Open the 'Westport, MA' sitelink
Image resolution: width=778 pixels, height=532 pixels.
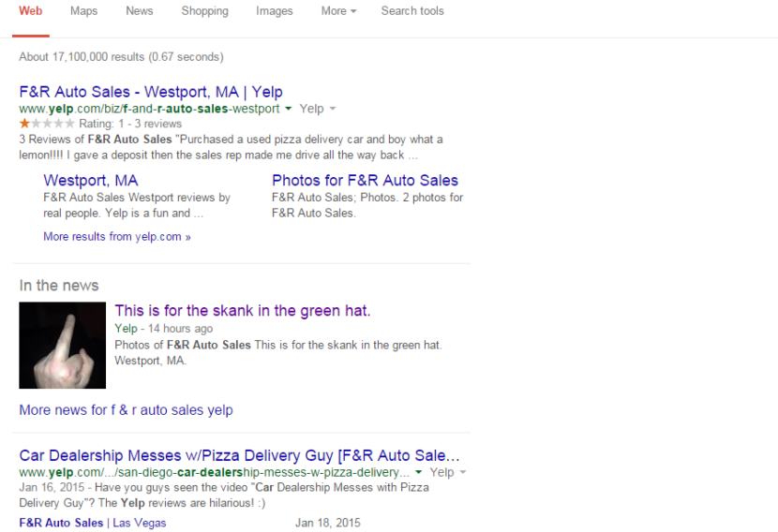[x=91, y=181]
